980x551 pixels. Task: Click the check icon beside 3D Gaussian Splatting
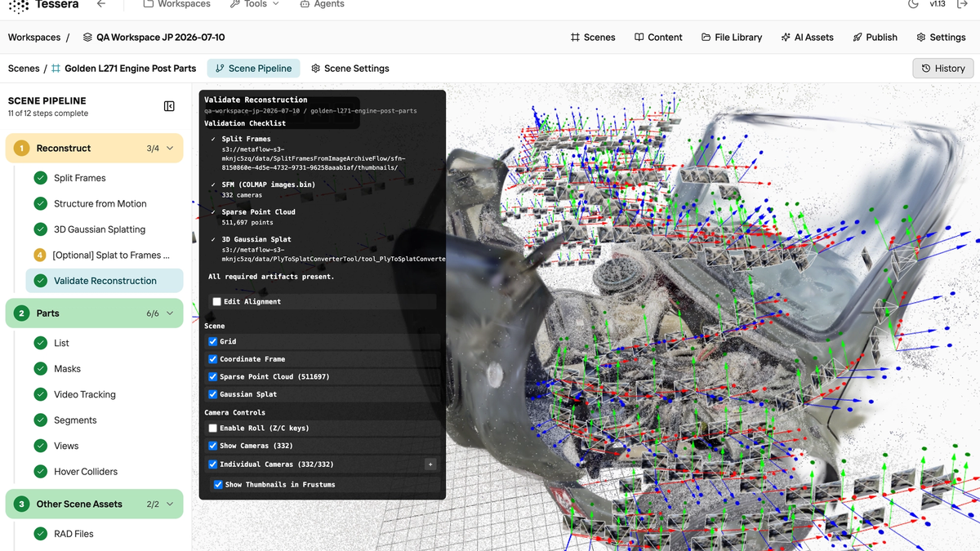[40, 229]
